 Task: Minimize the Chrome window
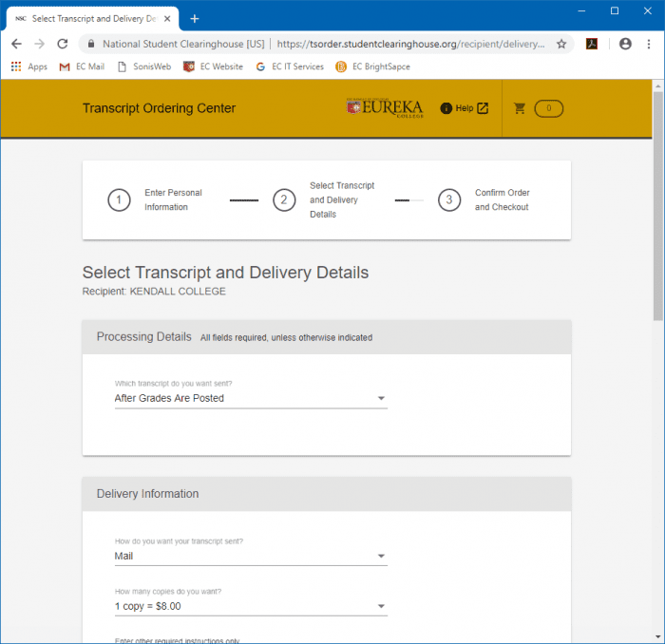click(581, 11)
